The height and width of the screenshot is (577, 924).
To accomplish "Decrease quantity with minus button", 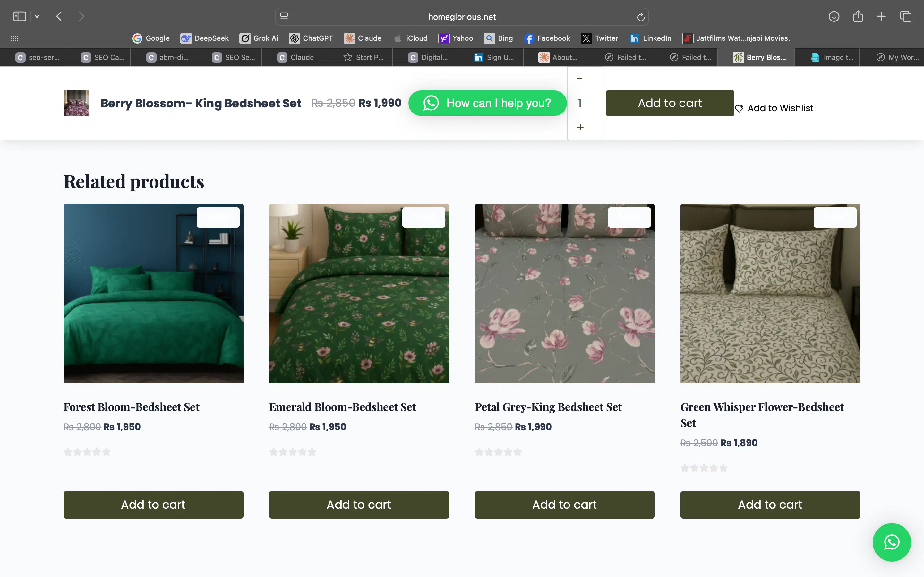I will [580, 78].
